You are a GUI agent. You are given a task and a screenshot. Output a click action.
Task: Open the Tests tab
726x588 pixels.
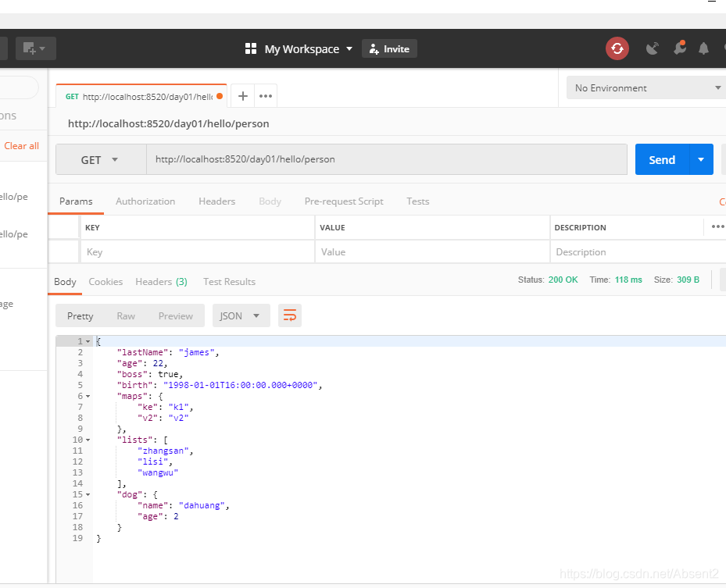click(417, 201)
